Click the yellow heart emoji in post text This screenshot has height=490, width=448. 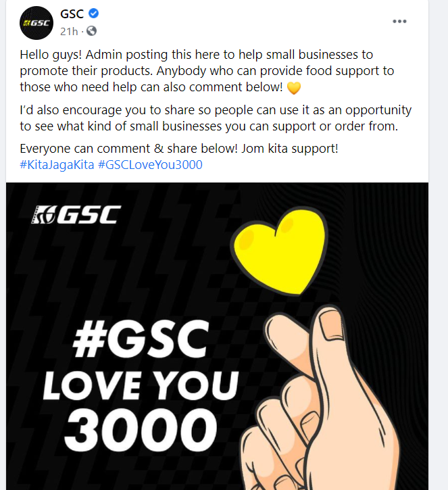click(x=293, y=88)
